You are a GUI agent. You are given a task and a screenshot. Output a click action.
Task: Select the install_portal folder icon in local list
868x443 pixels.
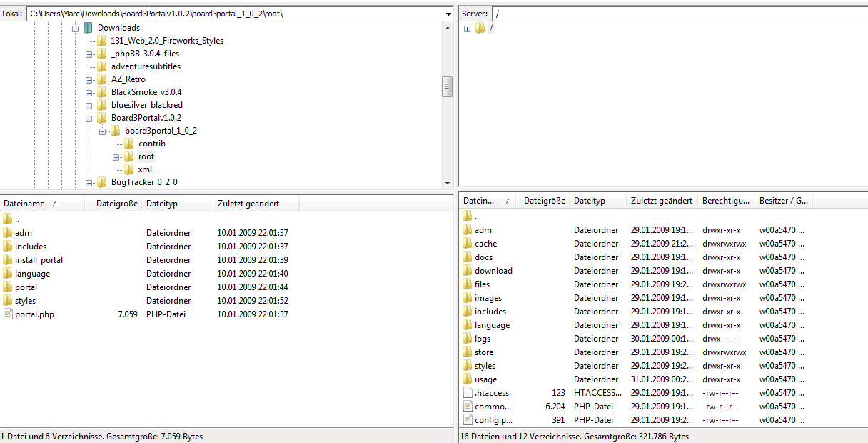tap(8, 260)
